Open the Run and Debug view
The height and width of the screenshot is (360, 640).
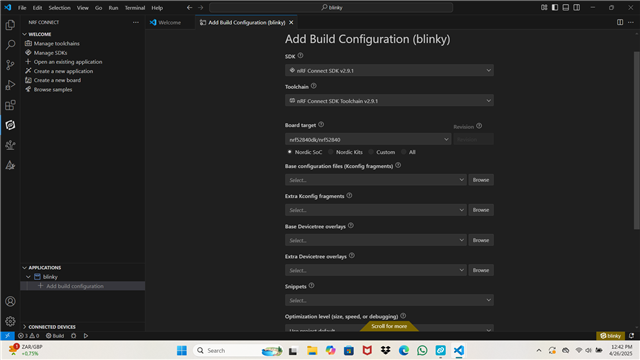click(10, 85)
